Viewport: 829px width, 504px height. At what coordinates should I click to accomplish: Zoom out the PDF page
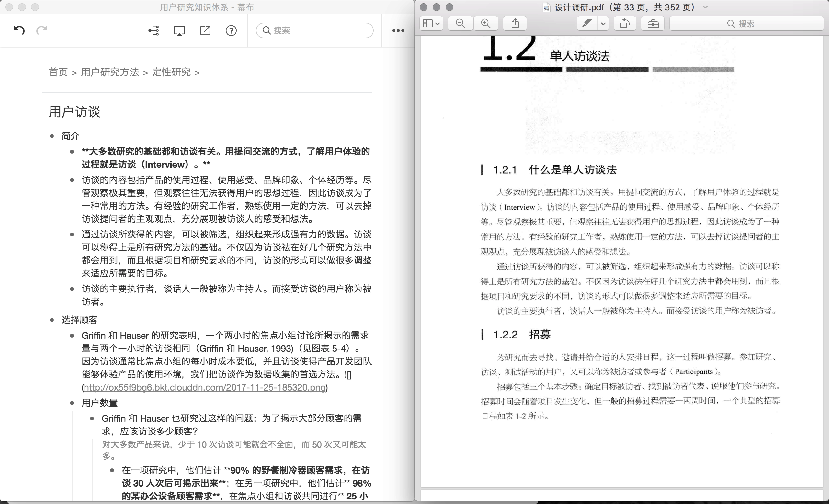tap(460, 23)
